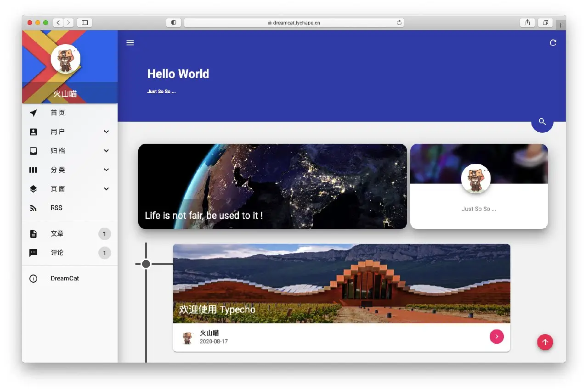Click the refresh icon in blue header
The image size is (588, 392).
tap(553, 43)
